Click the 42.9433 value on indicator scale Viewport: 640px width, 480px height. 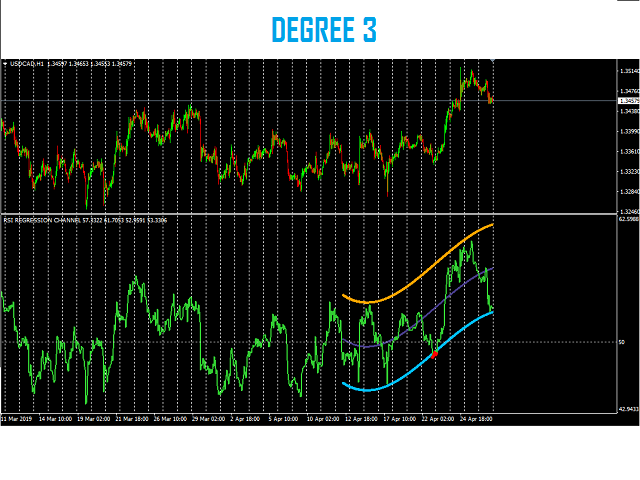pos(629,408)
